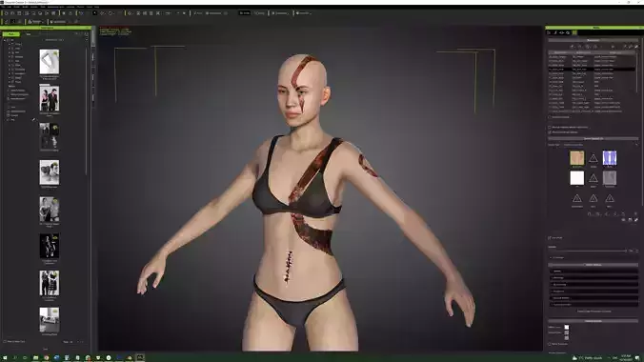Viewport: 644px width, 362px height.
Task: Click the wide button below Shader Settings groups
Action: [x=594, y=312]
